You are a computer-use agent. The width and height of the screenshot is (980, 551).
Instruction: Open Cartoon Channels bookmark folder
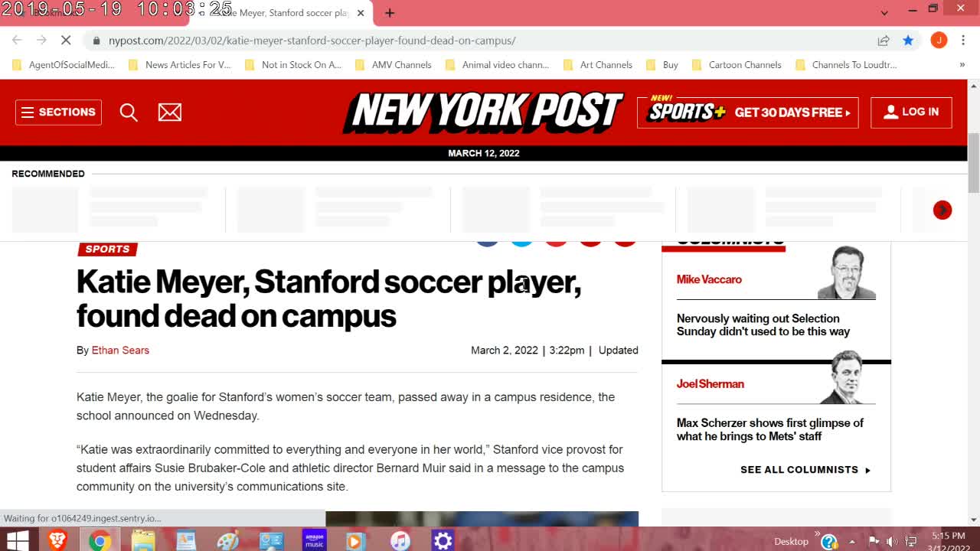click(737, 65)
